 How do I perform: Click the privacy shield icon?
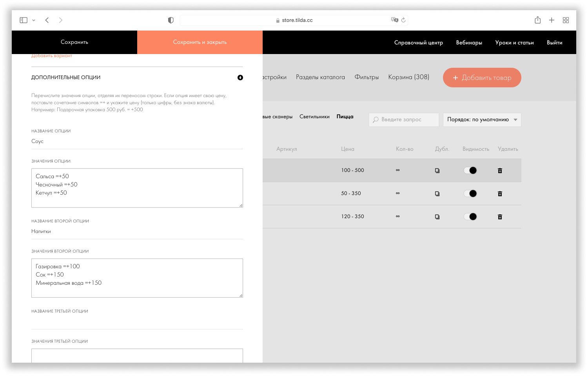point(171,20)
